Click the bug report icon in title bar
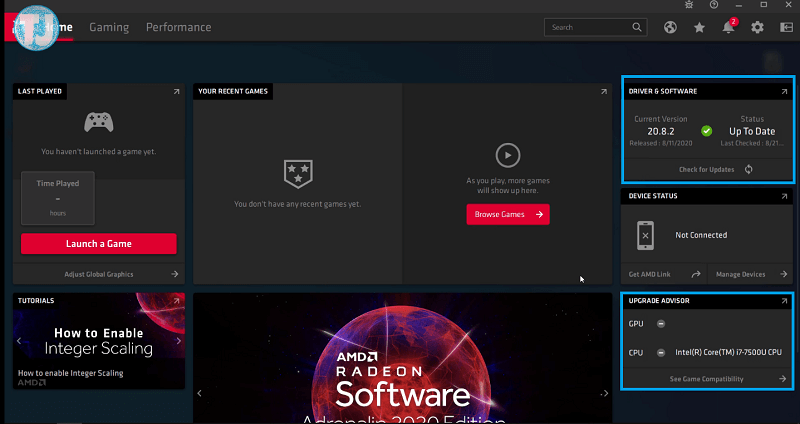Screen dimensions: 800x424 (689, 5)
